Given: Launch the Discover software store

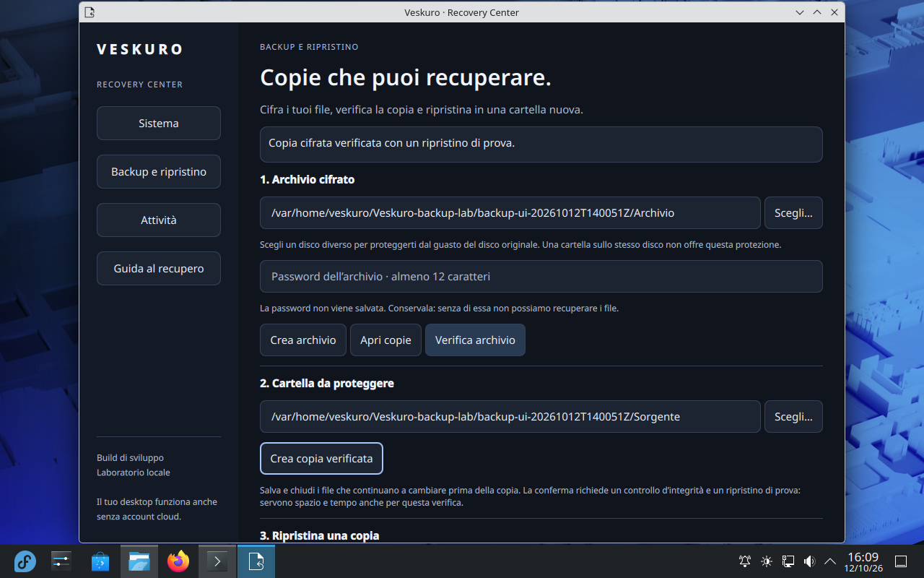Looking at the screenshot, I should 100,561.
